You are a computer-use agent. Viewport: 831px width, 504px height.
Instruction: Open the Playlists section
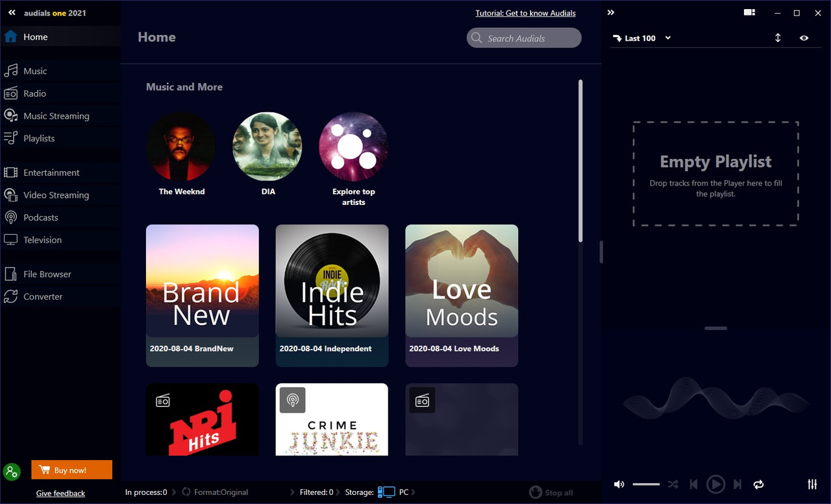tap(60, 138)
